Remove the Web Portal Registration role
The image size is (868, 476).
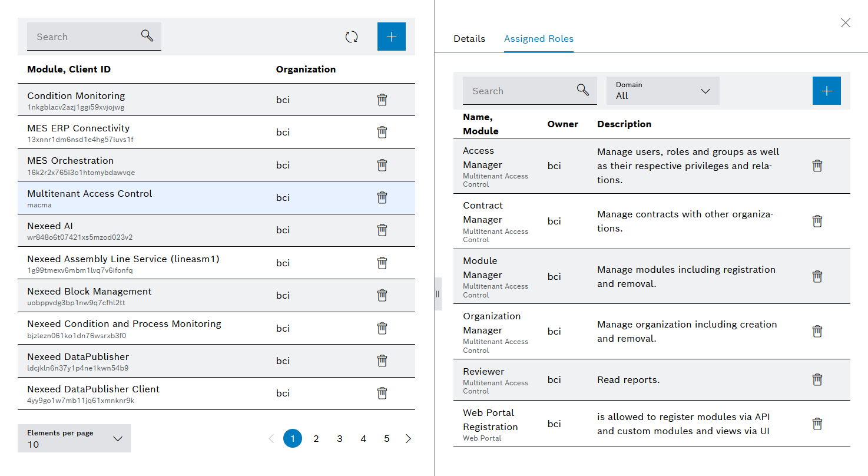click(817, 424)
